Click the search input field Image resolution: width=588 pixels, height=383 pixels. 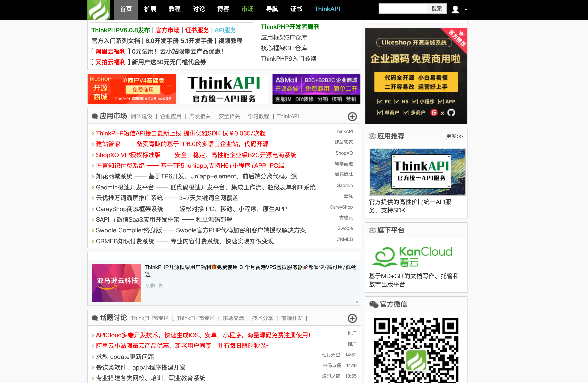pos(403,9)
